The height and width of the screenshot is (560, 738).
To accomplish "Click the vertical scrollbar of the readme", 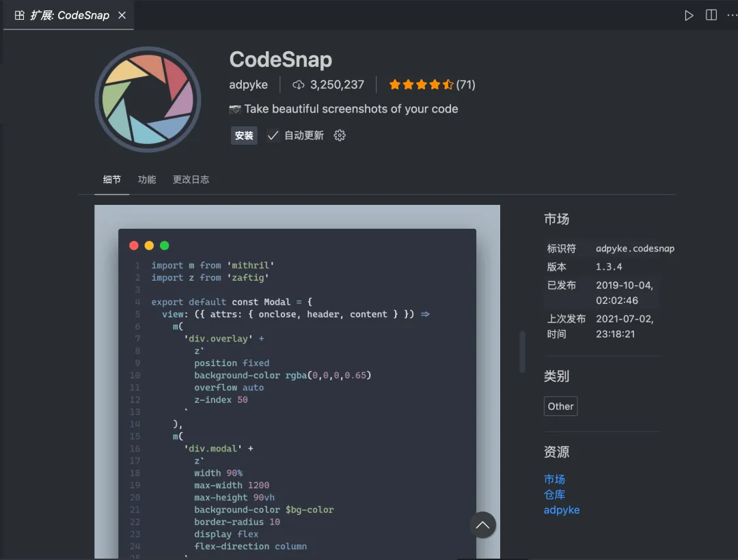I will click(523, 352).
